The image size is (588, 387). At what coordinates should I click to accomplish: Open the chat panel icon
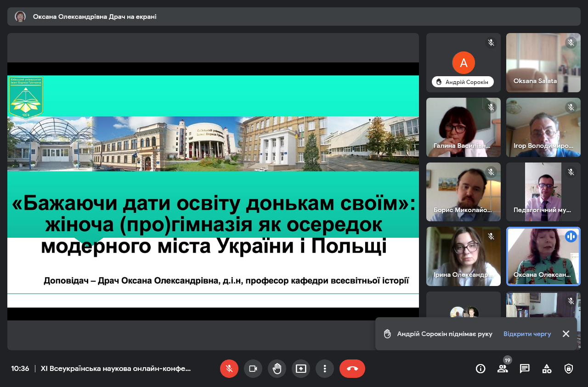(525, 369)
